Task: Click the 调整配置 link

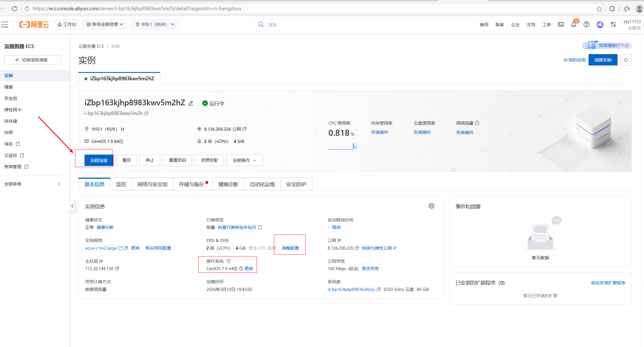Action: pyautogui.click(x=290, y=248)
